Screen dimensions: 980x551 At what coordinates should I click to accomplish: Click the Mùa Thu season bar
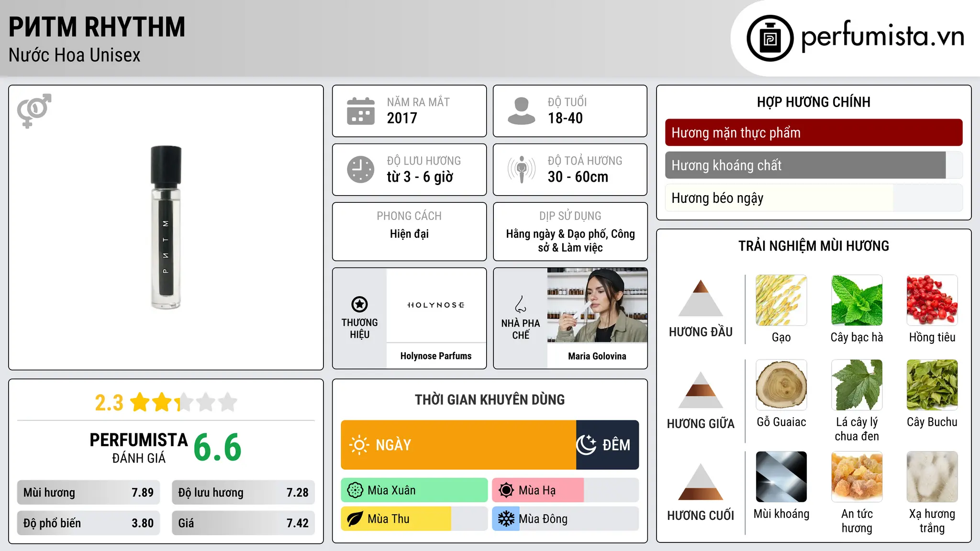click(x=414, y=519)
